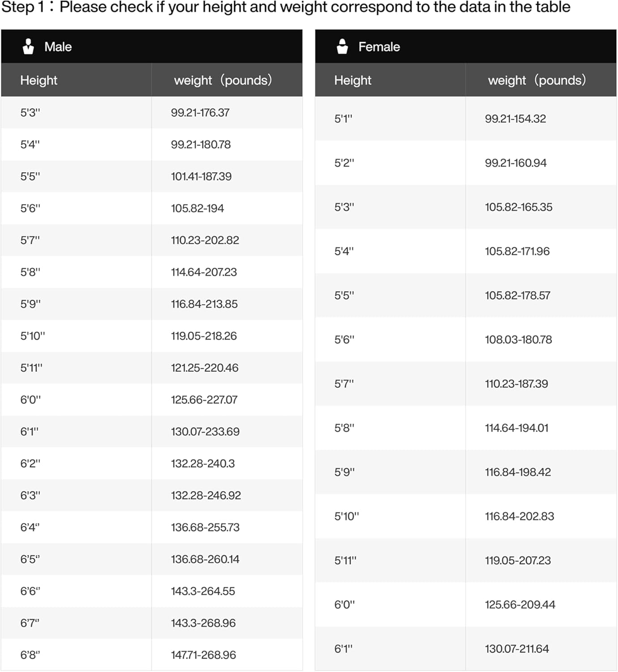
Task: Select the 6'0" height in Male table
Action: click(x=30, y=400)
